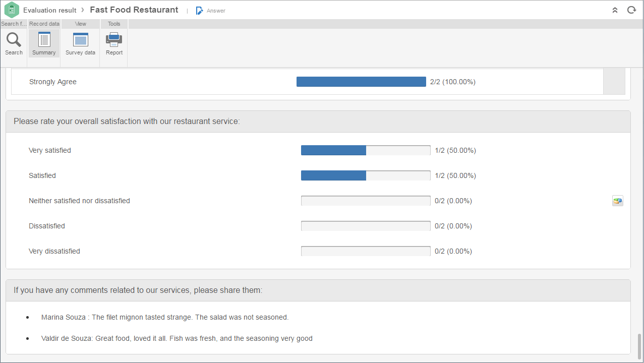Image resolution: width=644 pixels, height=363 pixels.
Task: Collapse the toolbar with double chevron
Action: [615, 10]
